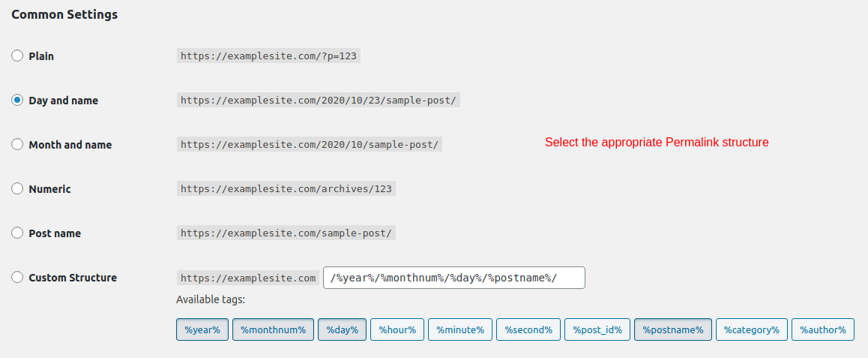Insert the %category% tag
Image resolution: width=868 pixels, height=358 pixels.
(752, 329)
